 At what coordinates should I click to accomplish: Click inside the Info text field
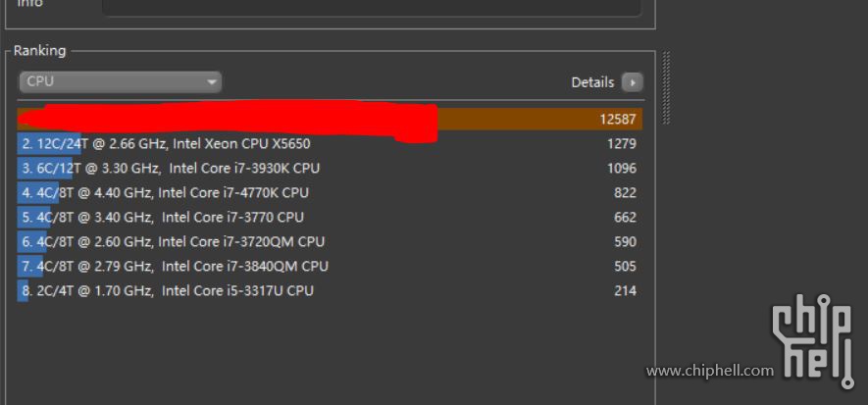point(371,6)
